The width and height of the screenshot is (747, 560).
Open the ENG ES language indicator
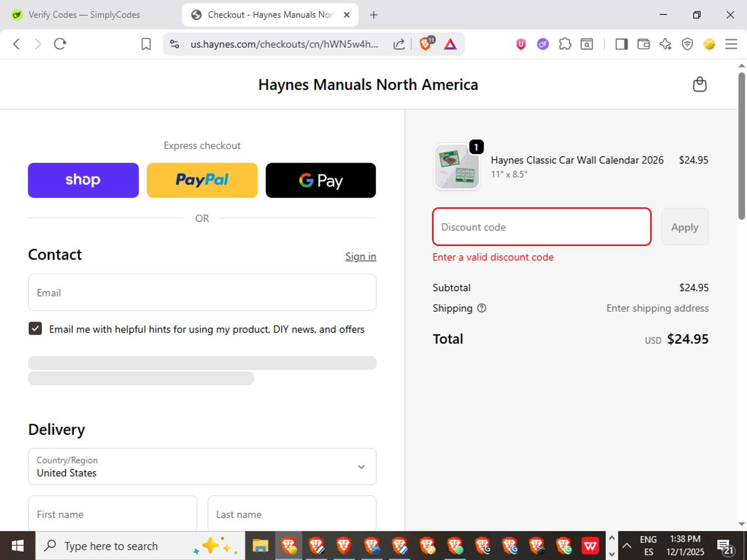pos(648,546)
